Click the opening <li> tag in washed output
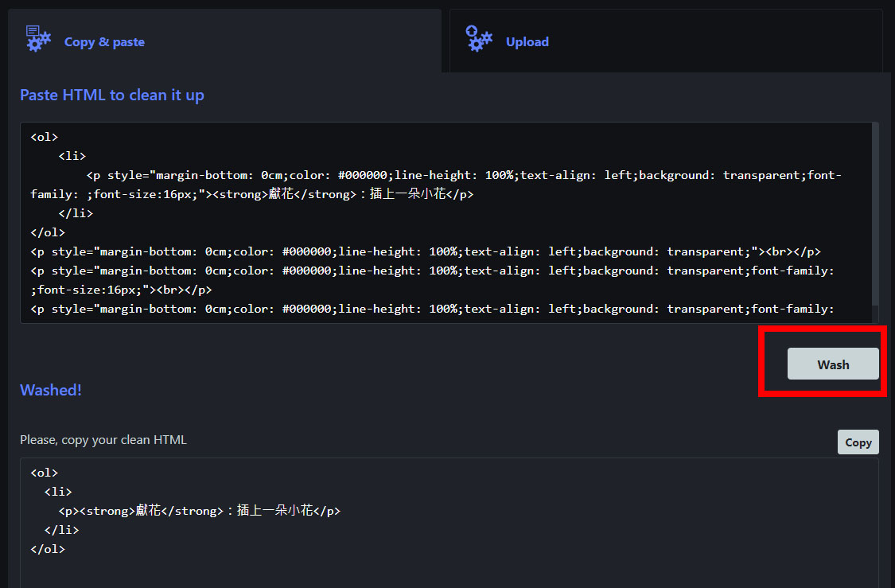 [58, 492]
